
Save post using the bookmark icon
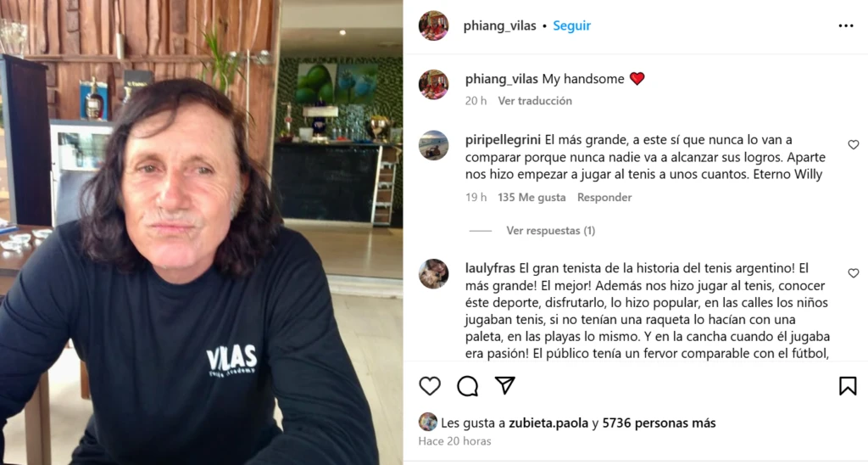848,386
